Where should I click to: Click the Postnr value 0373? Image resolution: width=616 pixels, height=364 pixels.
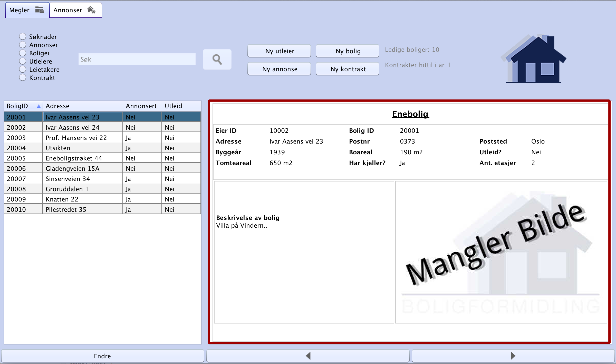tap(407, 141)
